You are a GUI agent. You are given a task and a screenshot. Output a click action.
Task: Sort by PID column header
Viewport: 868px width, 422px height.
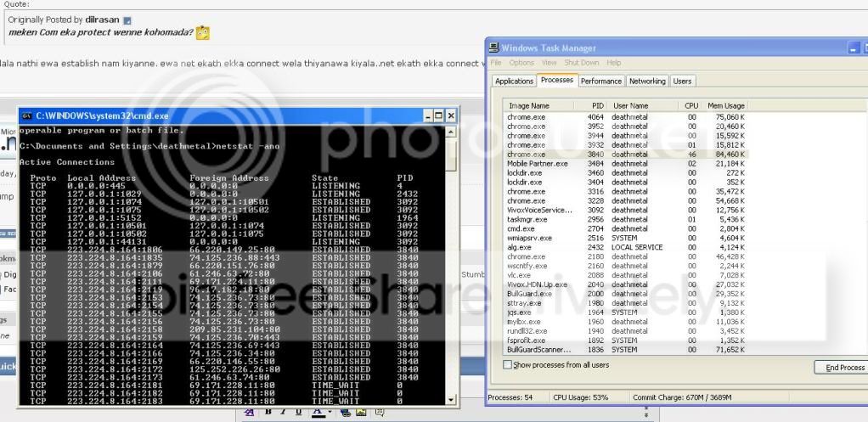point(590,105)
